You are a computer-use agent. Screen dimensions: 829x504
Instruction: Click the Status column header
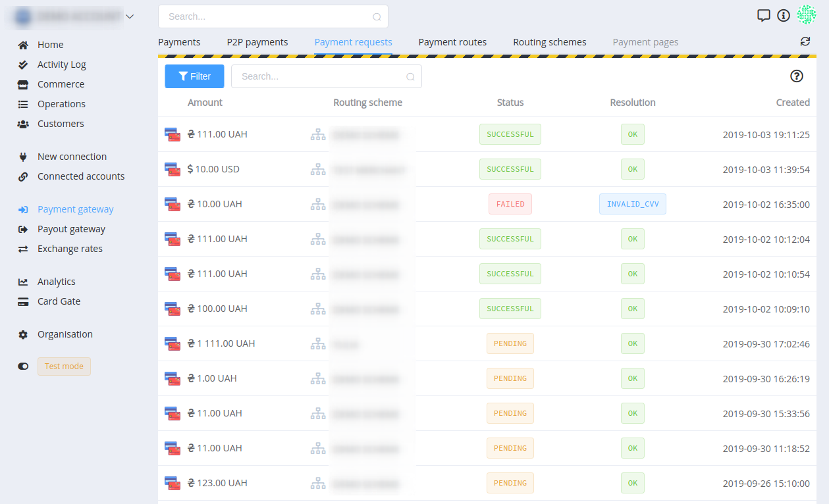[x=510, y=103]
